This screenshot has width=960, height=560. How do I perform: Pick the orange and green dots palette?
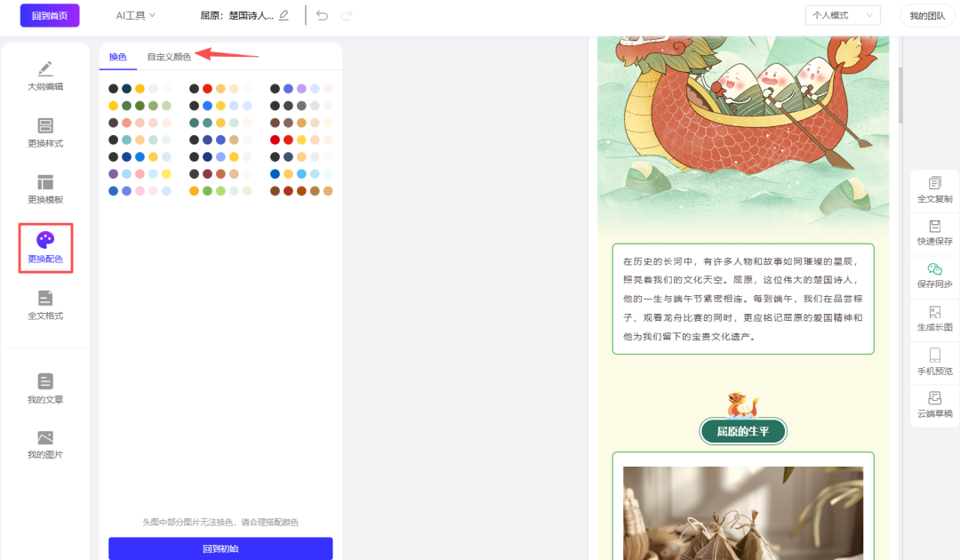(220, 191)
